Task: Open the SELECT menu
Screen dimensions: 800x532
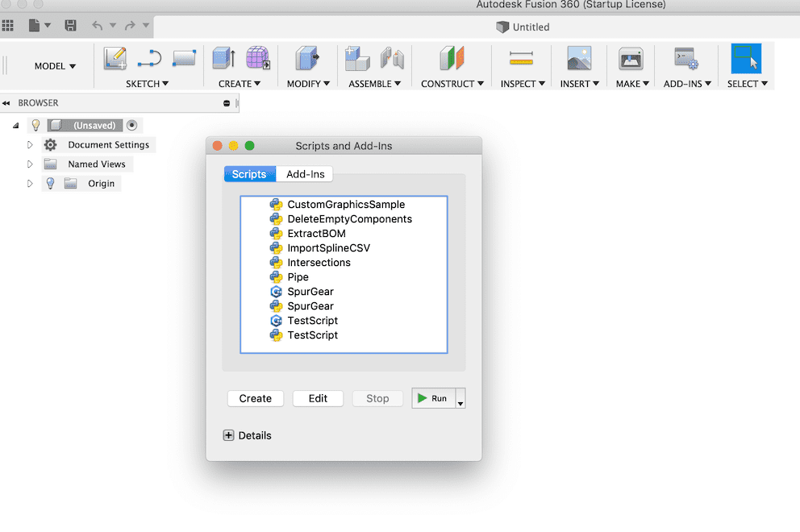Action: tap(747, 84)
